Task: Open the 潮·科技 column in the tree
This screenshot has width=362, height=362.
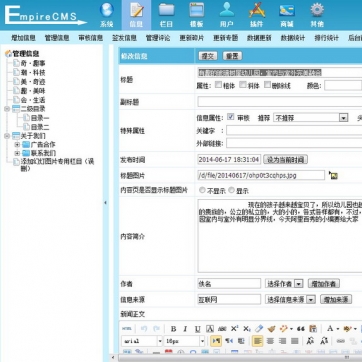Action: 33,72
